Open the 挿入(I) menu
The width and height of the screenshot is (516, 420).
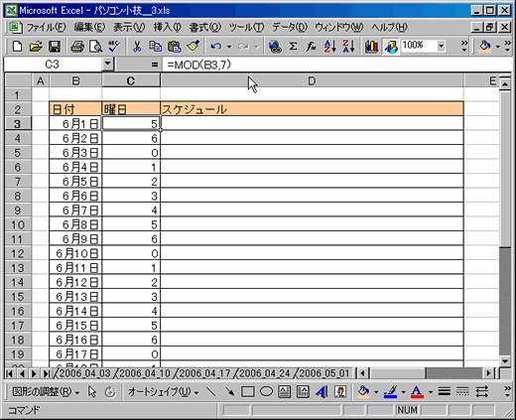tap(167, 27)
